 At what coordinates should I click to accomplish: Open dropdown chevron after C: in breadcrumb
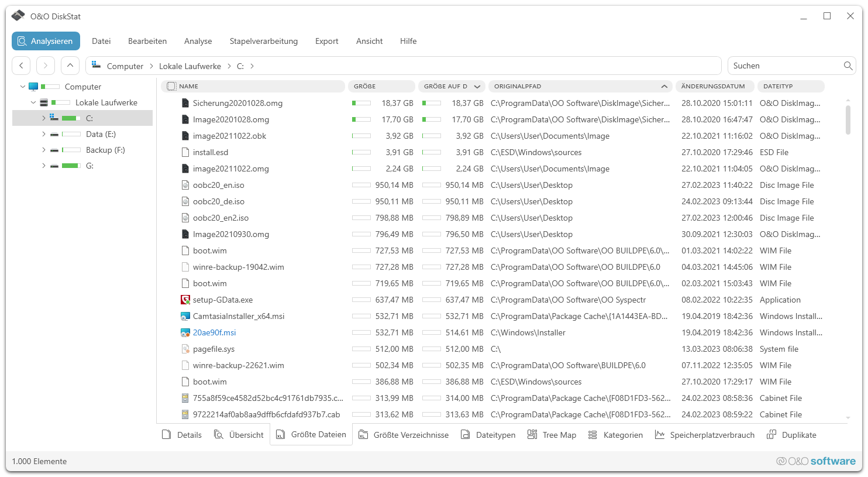coord(252,66)
